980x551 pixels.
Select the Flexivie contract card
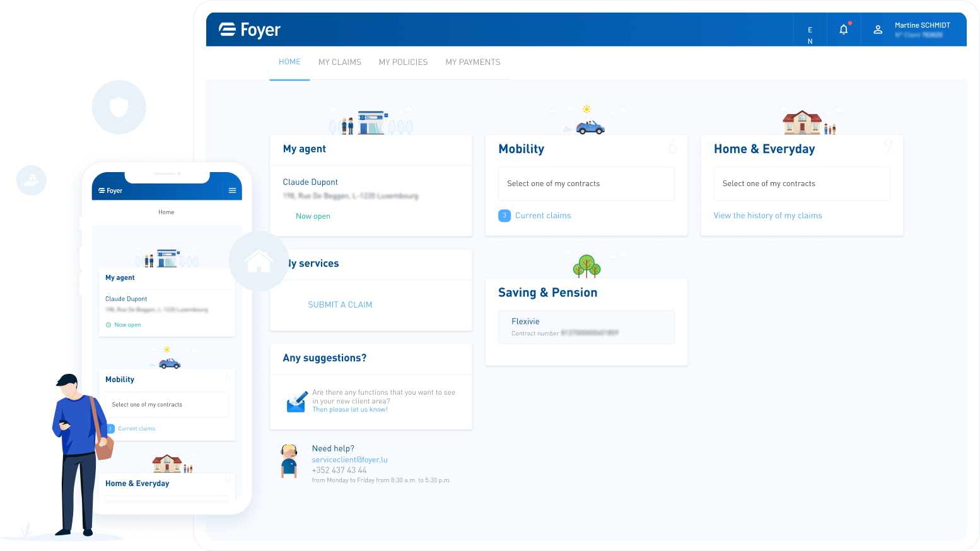[586, 327]
